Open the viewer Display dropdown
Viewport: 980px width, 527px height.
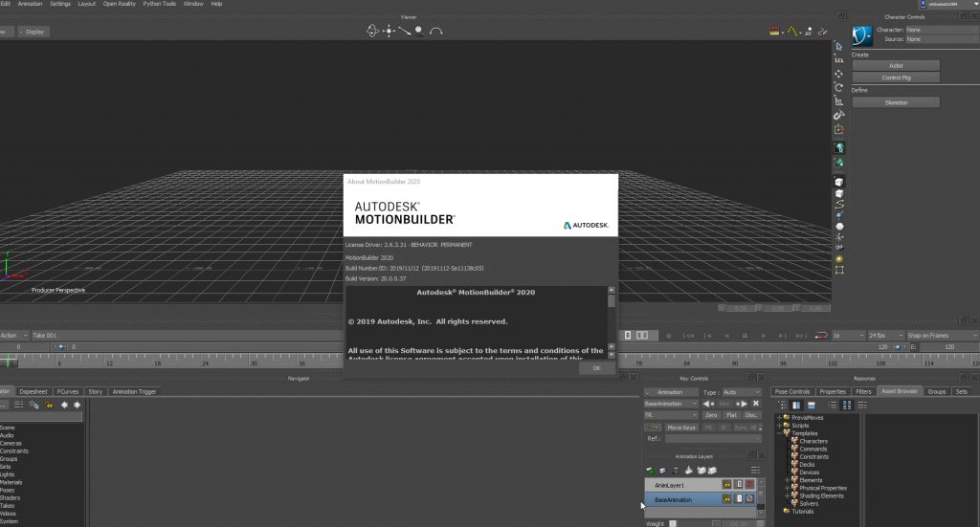[x=33, y=32]
